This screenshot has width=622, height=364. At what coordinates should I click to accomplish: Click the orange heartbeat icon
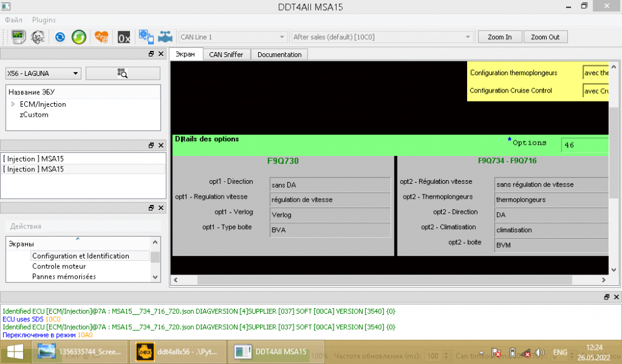tap(101, 37)
